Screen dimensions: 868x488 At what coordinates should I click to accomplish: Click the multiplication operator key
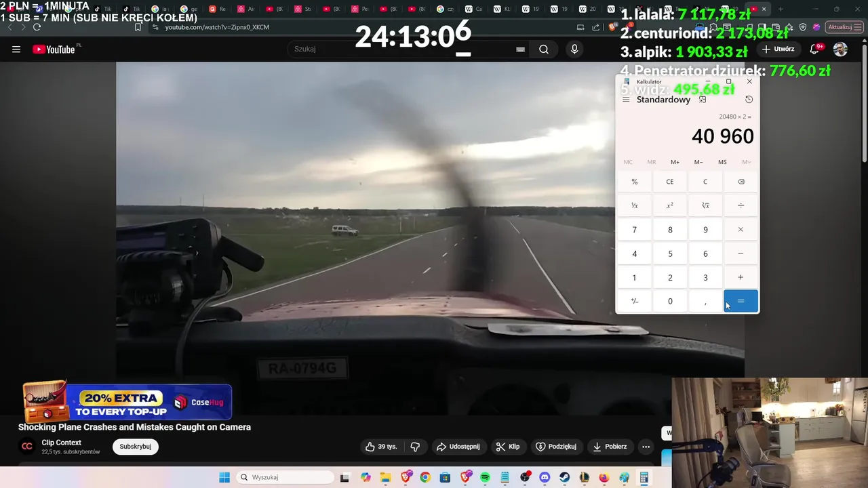coord(741,230)
